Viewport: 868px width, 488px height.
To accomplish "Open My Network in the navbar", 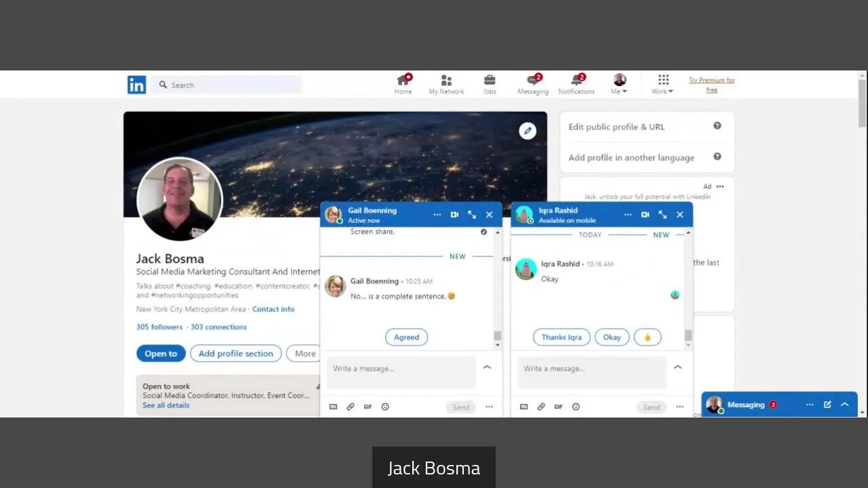I will click(446, 85).
